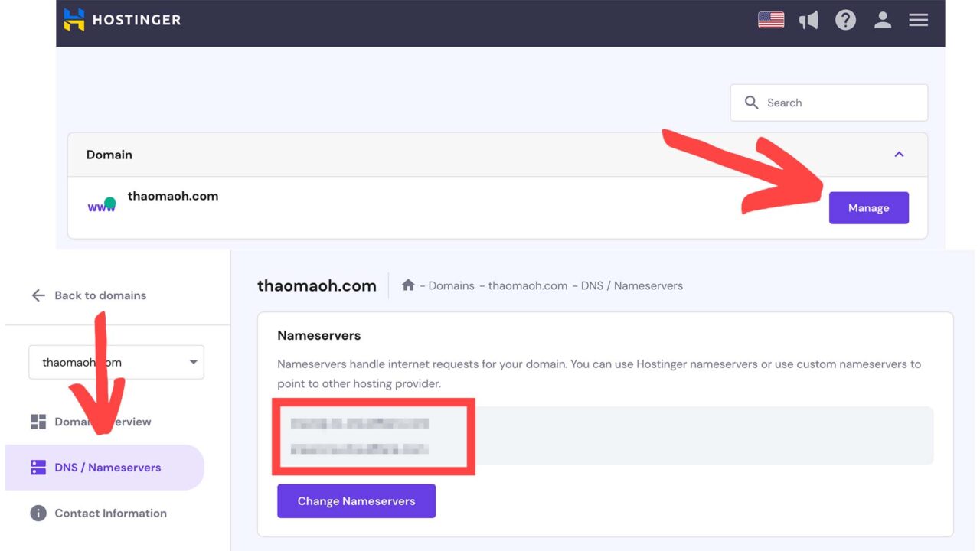Click the home icon in the breadcrumb
The image size is (980, 551).
coord(408,285)
